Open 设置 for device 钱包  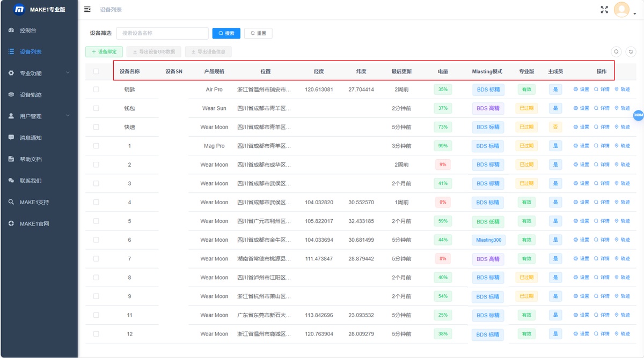pyautogui.click(x=581, y=108)
